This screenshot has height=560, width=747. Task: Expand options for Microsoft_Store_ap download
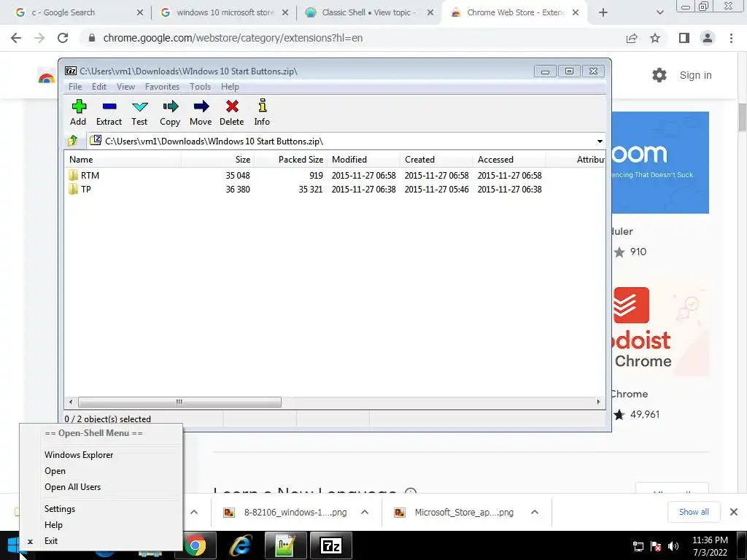535,512
